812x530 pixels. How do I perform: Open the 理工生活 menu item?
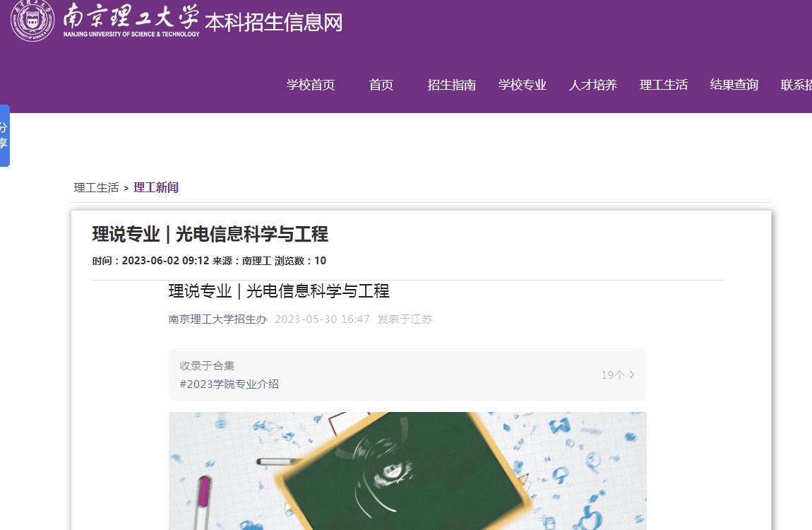(x=664, y=85)
